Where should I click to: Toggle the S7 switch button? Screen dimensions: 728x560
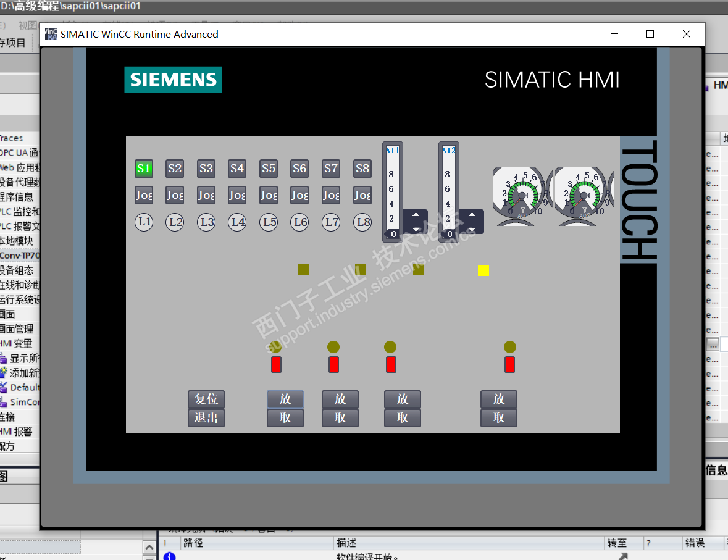[331, 169]
